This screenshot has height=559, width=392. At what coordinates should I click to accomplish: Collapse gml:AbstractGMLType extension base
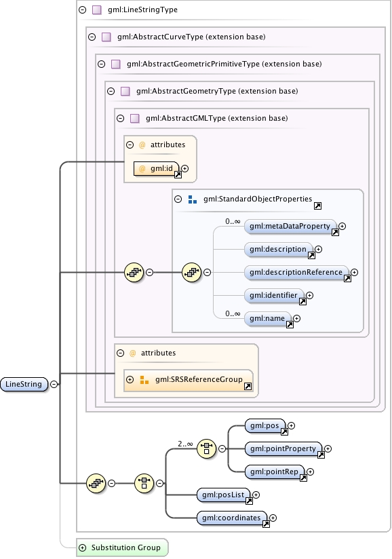click(x=121, y=118)
